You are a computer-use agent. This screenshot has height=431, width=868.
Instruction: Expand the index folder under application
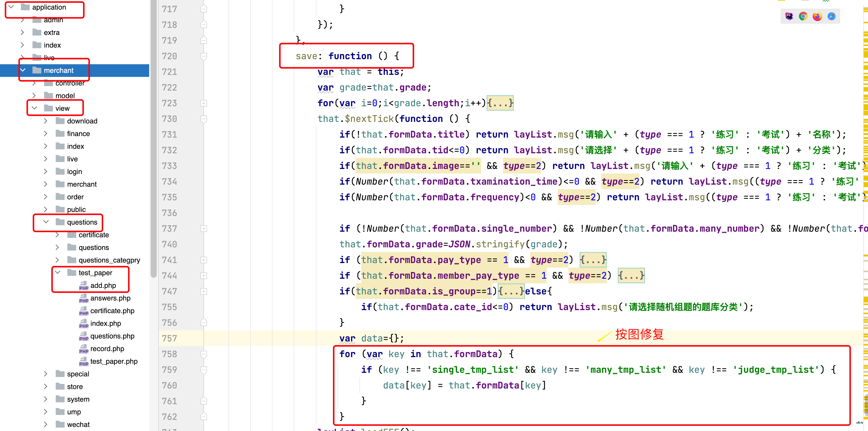(22, 45)
